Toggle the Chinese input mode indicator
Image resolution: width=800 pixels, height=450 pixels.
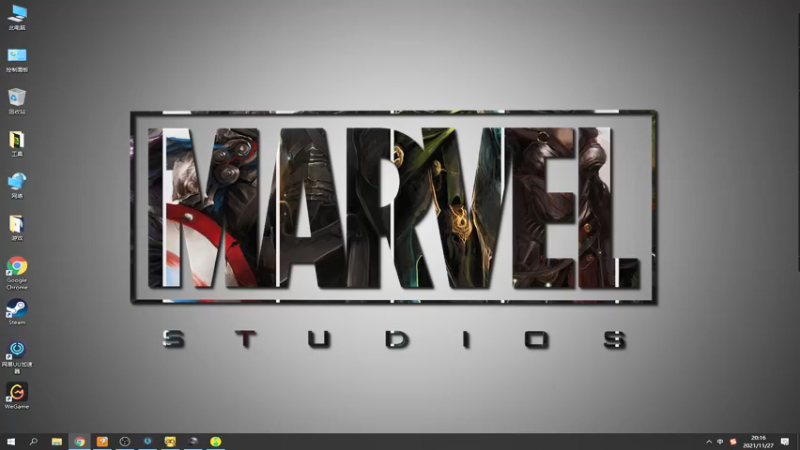(x=720, y=442)
